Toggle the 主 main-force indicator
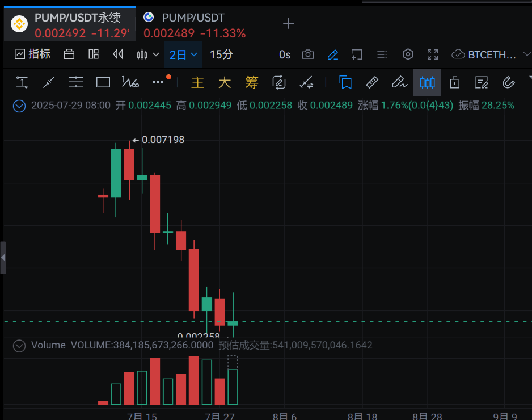Image resolution: width=532 pixels, height=420 pixels. click(197, 83)
